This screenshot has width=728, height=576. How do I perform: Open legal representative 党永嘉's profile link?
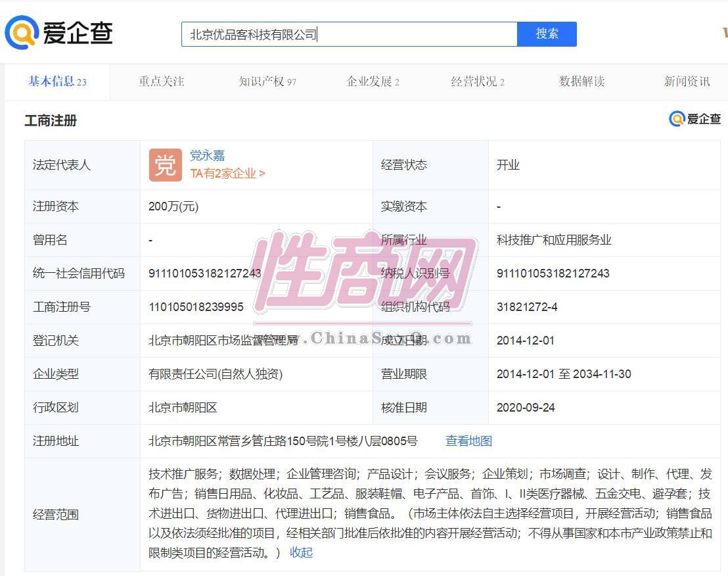click(x=207, y=156)
